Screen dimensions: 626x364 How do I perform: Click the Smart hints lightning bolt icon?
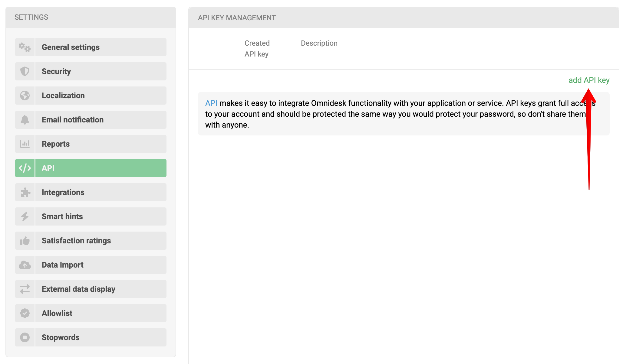24,216
